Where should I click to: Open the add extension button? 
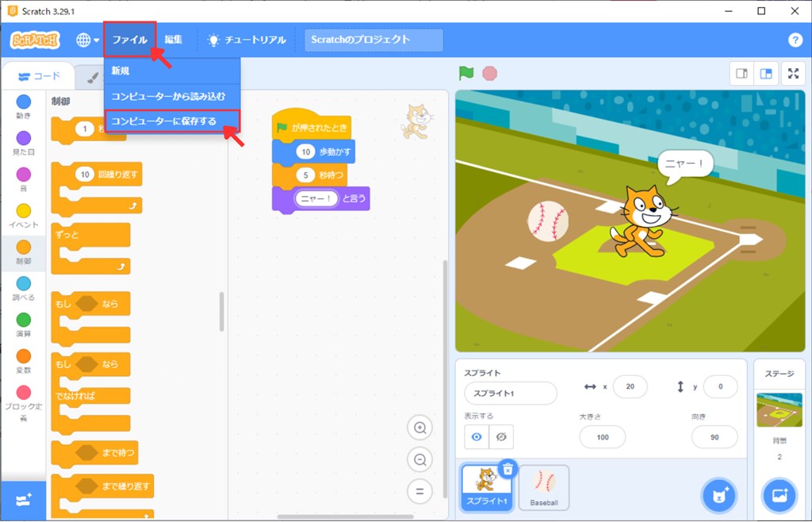point(23,501)
